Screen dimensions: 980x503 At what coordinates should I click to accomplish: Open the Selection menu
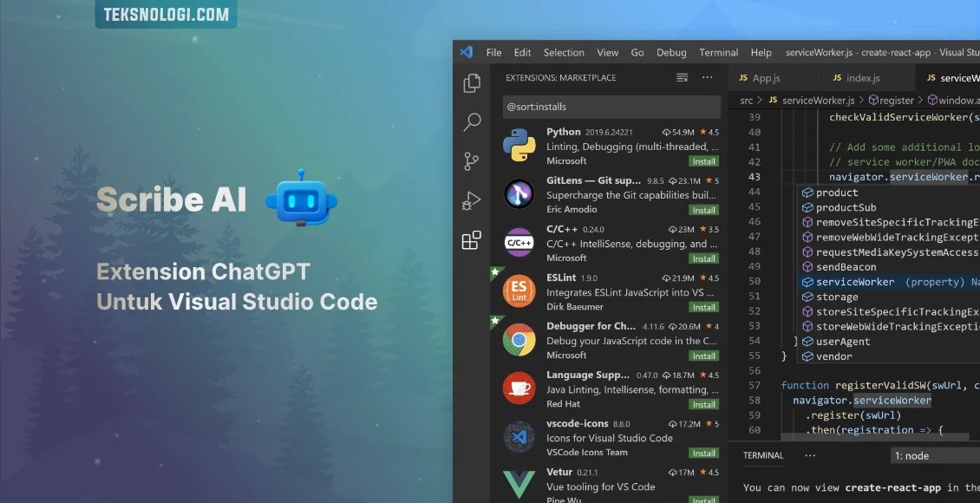[x=564, y=53]
